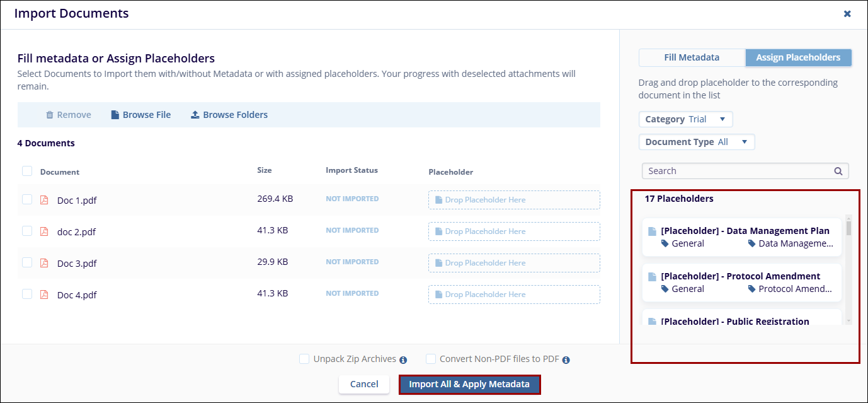The image size is (868, 403).
Task: Click the tag icon next to Protocol Amendment General
Action: [x=665, y=289]
